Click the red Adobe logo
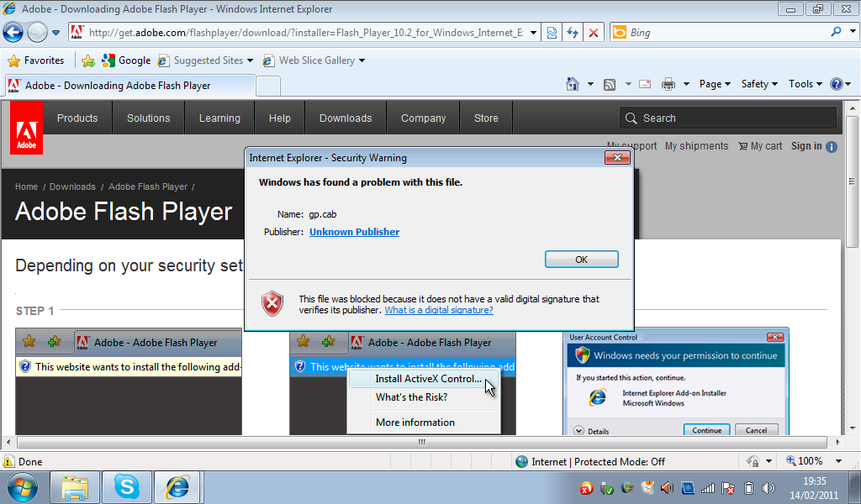Image resolution: width=861 pixels, height=504 pixels. coord(26,128)
